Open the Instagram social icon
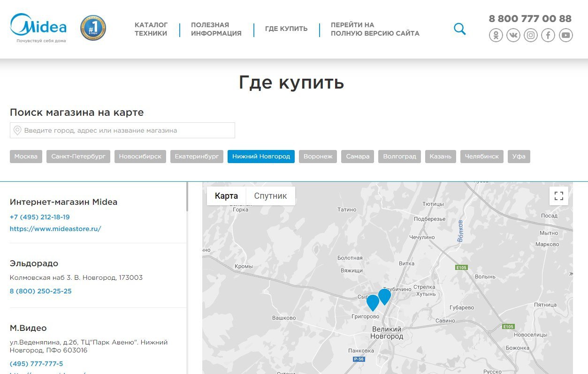Screen dimensions: 588x374 coord(531,35)
